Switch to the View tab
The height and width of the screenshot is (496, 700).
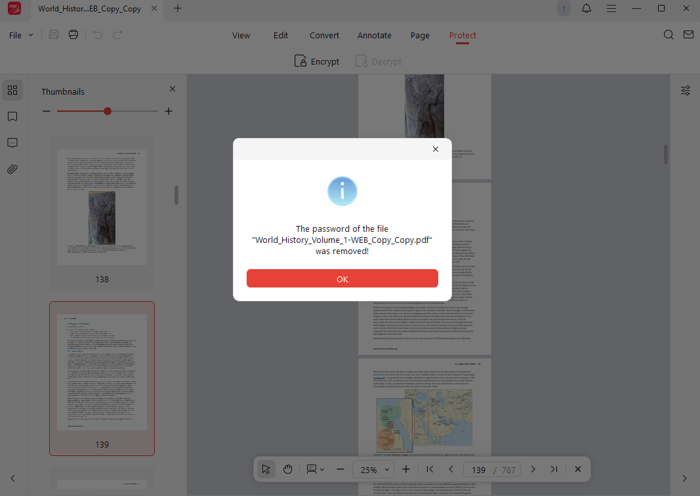241,35
